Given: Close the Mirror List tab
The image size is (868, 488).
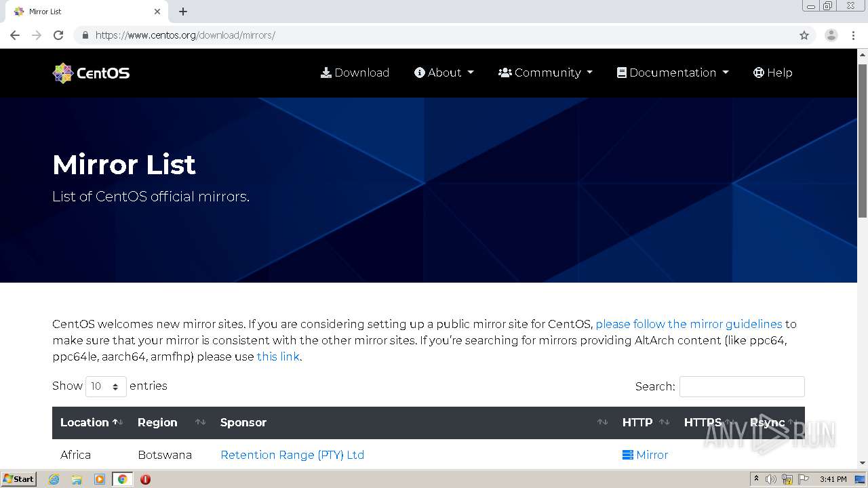Looking at the screenshot, I should [x=157, y=12].
